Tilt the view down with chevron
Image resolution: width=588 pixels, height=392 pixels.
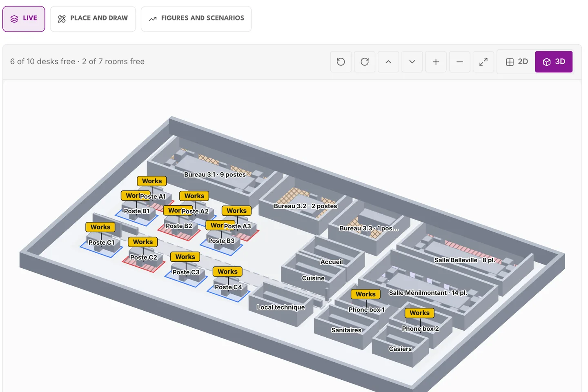(412, 62)
